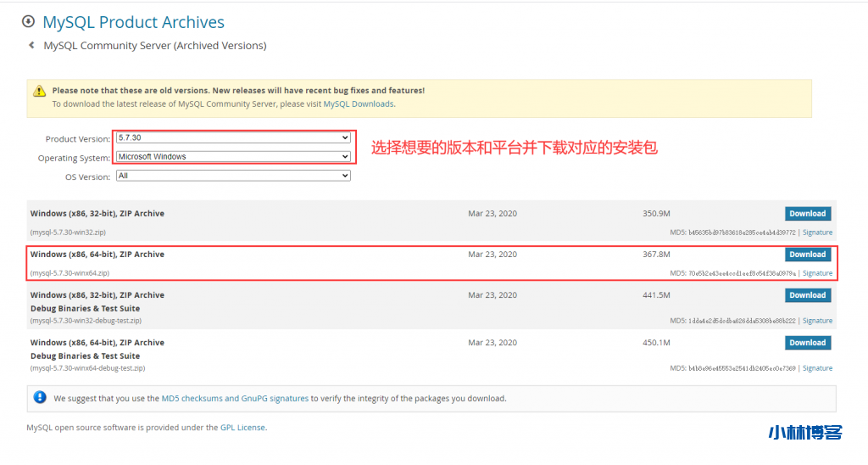This screenshot has height=465, width=868.
Task: Click the blue info icon near checksums note
Action: 40,397
